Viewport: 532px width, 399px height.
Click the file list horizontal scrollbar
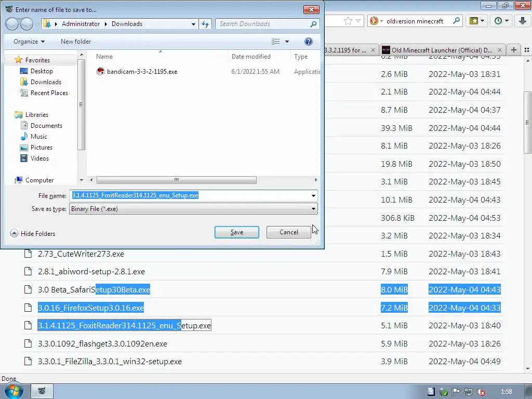point(177,180)
